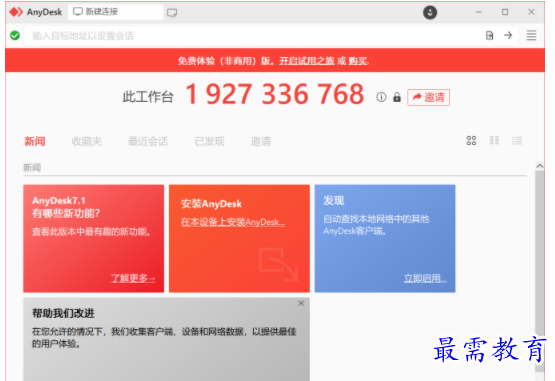Viewport: 555px width, 381px height.
Task: Select large tiles view icon
Action: pos(471,141)
